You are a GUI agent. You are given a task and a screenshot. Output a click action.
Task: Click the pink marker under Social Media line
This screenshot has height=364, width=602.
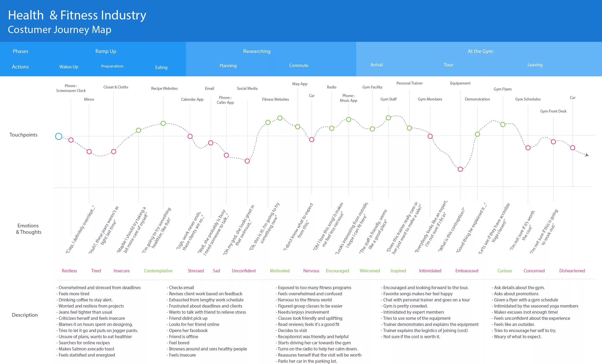tap(247, 161)
